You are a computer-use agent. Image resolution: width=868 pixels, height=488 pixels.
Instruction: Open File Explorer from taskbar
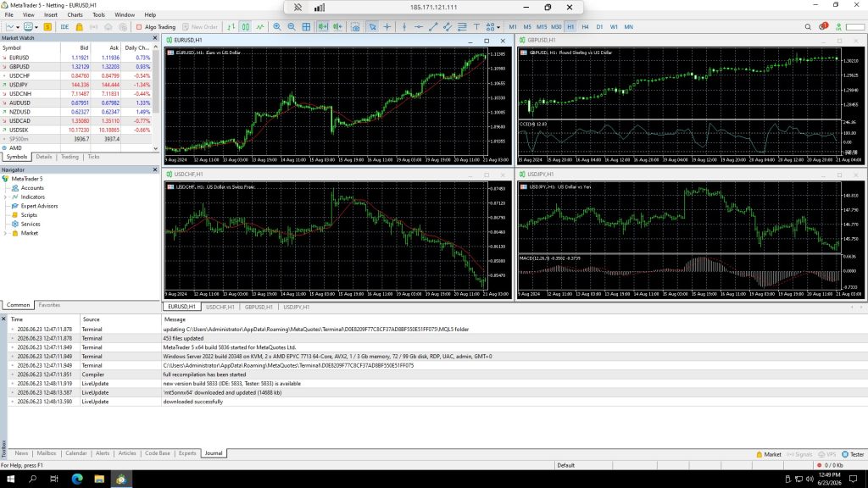pos(99,479)
